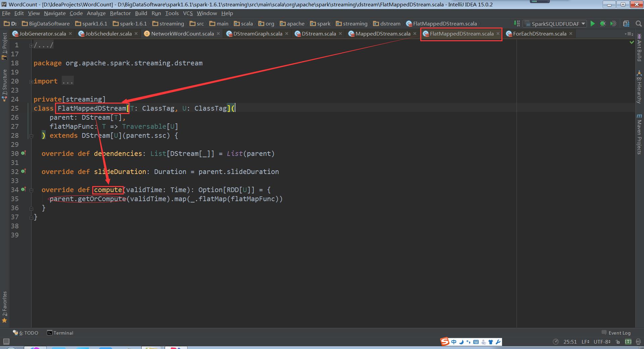Click the green inspection checkmark indicator

tap(632, 43)
